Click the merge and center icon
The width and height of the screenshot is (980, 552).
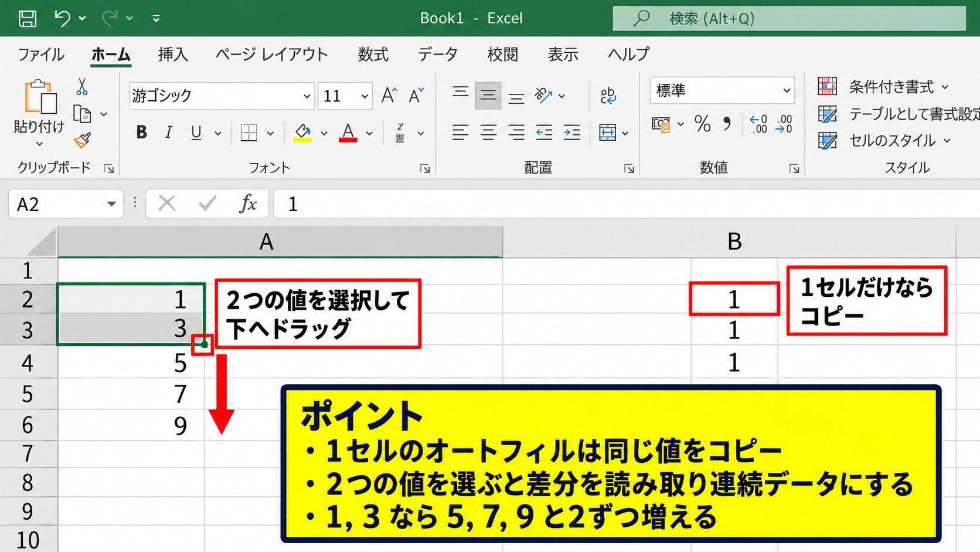tap(607, 133)
